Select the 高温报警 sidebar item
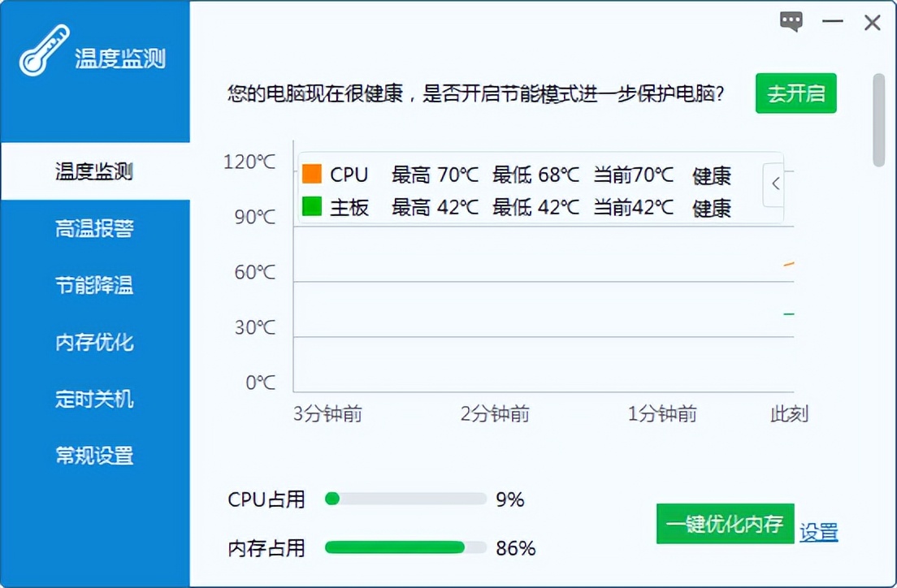Image resolution: width=897 pixels, height=588 pixels. pos(93,229)
